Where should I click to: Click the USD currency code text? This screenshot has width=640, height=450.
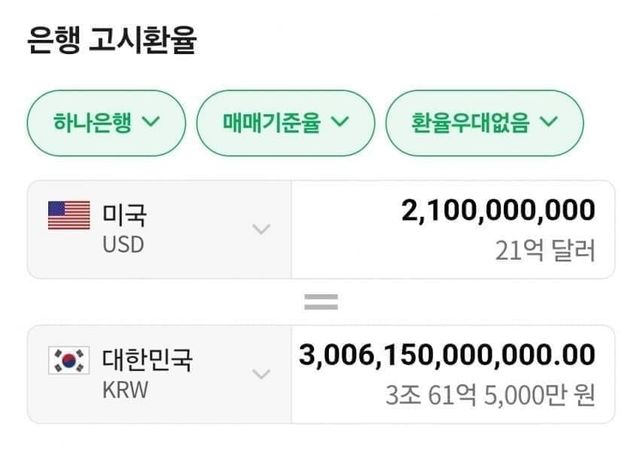pyautogui.click(x=122, y=244)
